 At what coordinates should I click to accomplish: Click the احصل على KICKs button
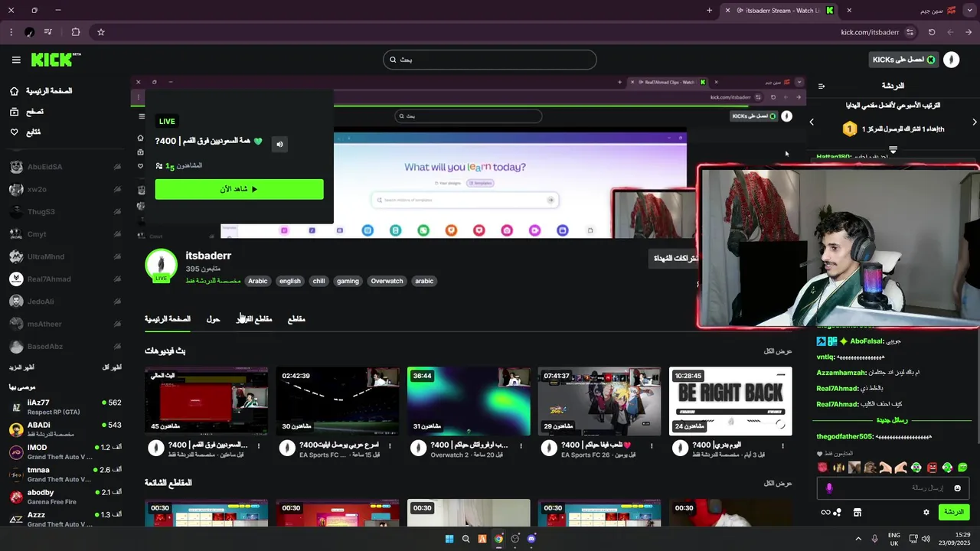coord(905,60)
